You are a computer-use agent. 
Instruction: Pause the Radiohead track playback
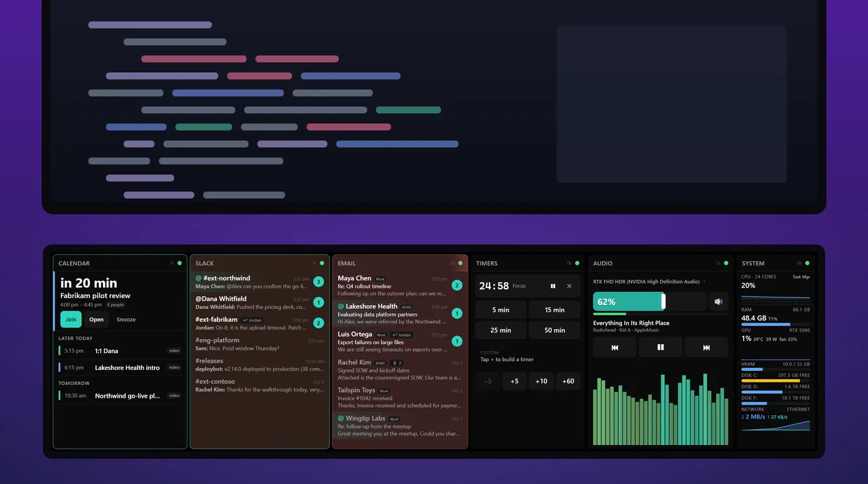660,347
